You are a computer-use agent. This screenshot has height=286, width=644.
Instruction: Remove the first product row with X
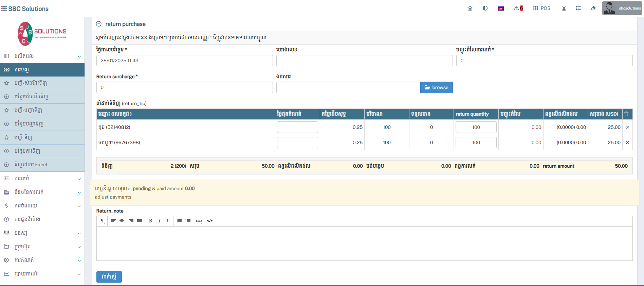click(627, 127)
